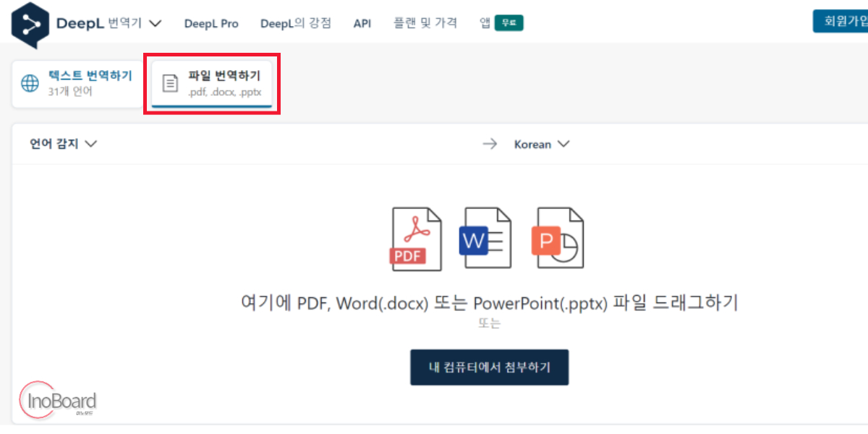Open the API menu link
Screen dimensions: 868x434
coord(362,24)
